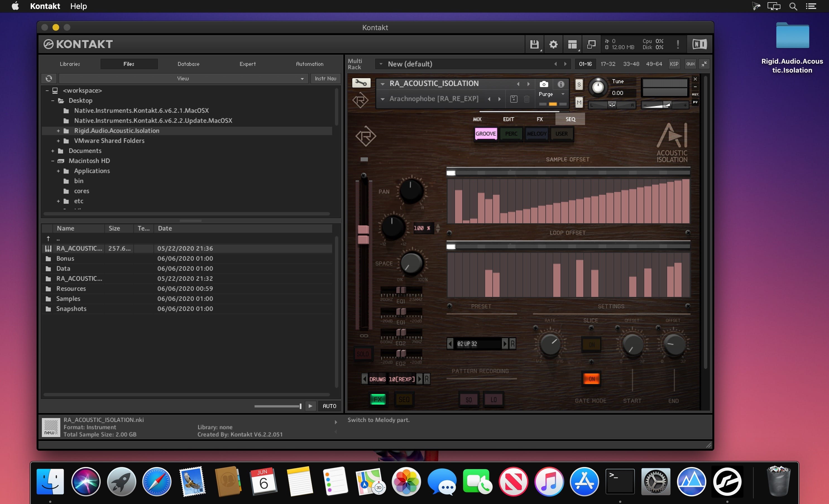The height and width of the screenshot is (504, 829).
Task: Open the Kontakt save (floppy disk) menu
Action: (x=534, y=44)
